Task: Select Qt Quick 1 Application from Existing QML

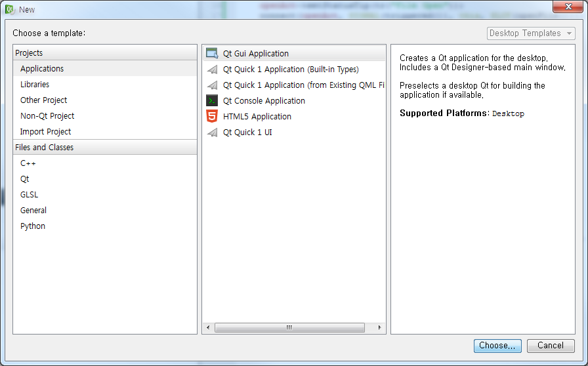Action: click(x=294, y=85)
